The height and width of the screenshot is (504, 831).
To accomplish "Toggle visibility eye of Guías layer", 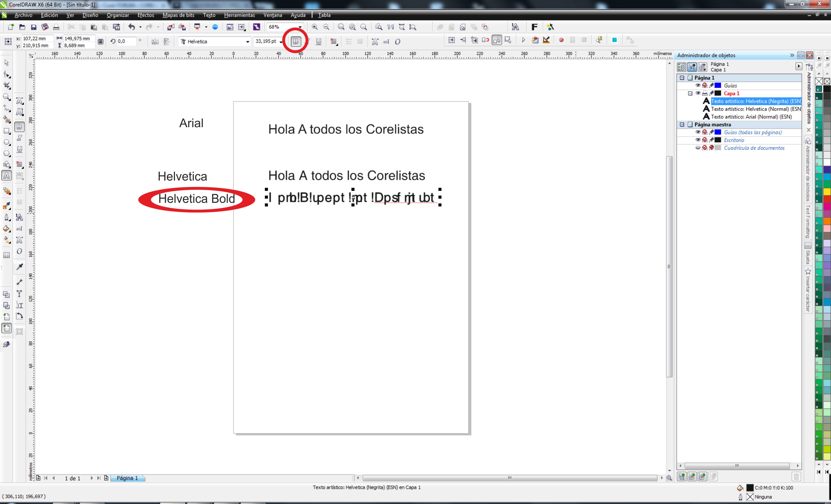I will (698, 85).
